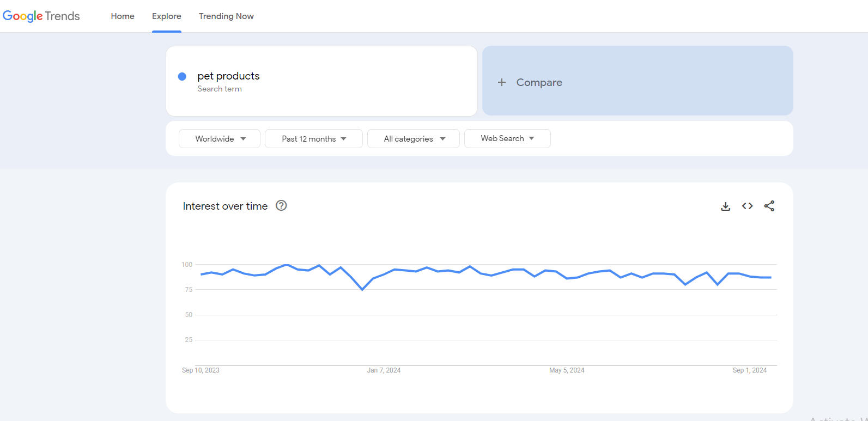The image size is (868, 421).
Task: Edit the pet products search term
Action: click(x=321, y=81)
